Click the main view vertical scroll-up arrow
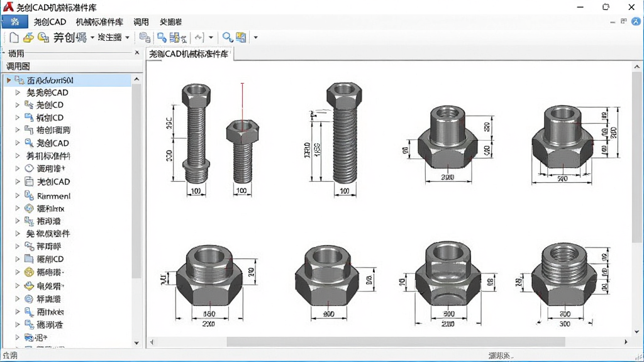The height and width of the screenshot is (362, 644). coord(637,67)
